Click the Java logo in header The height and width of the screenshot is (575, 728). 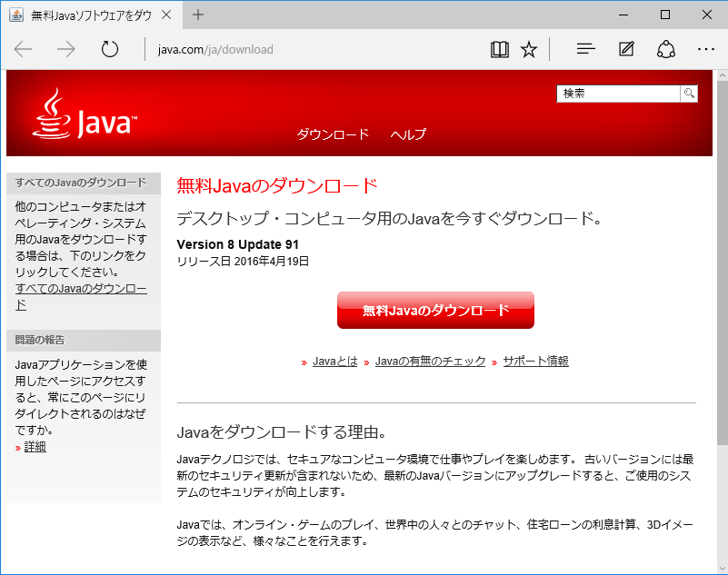pos(85,116)
